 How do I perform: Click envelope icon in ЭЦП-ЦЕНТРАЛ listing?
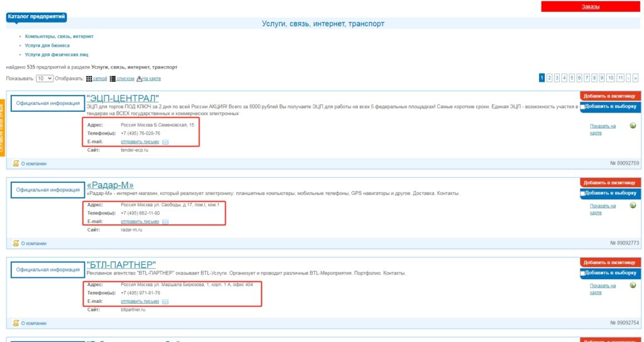pos(165,142)
